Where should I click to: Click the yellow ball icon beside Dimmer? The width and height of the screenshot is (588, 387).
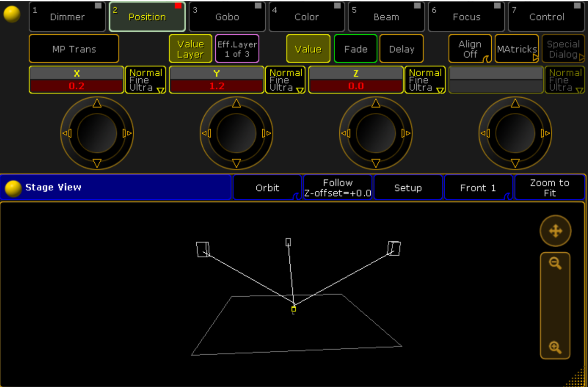pyautogui.click(x=12, y=14)
